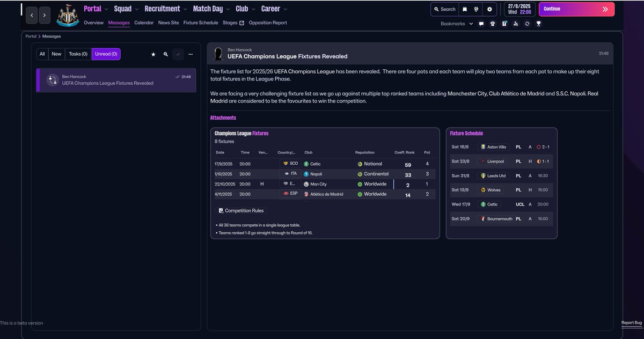Click the Continue button
644x339 pixels.
pyautogui.click(x=577, y=9)
